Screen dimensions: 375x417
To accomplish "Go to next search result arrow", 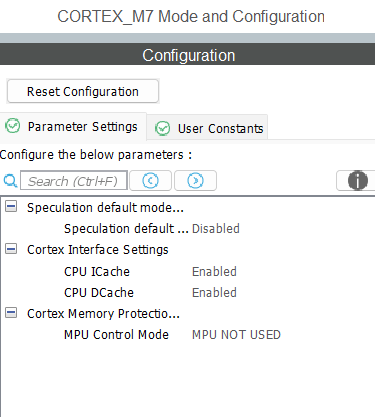I will (x=195, y=181).
